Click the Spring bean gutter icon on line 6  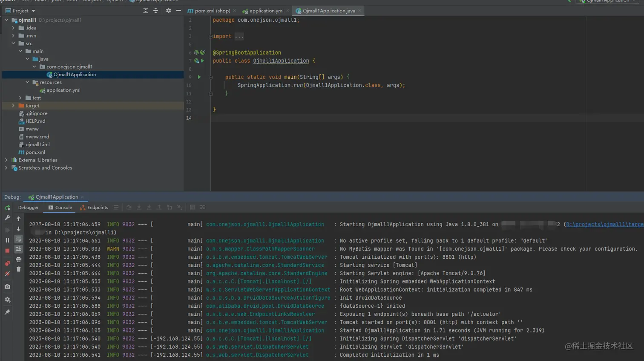point(196,53)
